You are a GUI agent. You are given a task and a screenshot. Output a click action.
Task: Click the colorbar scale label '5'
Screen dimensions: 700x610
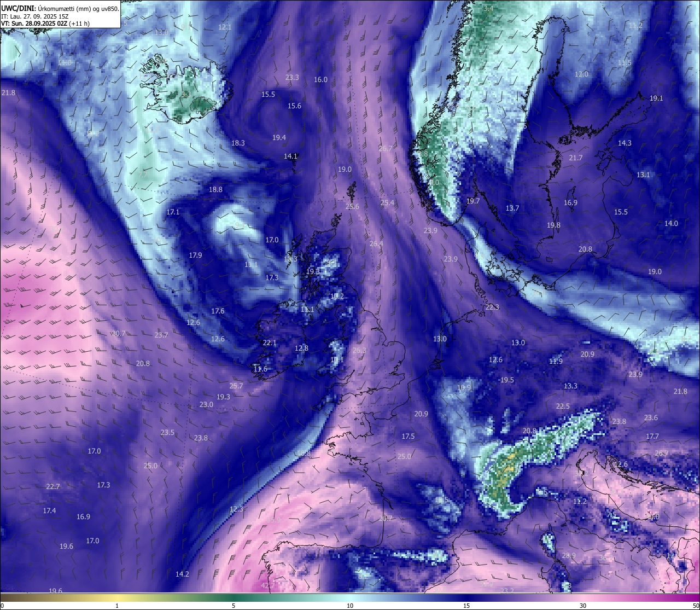point(234,606)
